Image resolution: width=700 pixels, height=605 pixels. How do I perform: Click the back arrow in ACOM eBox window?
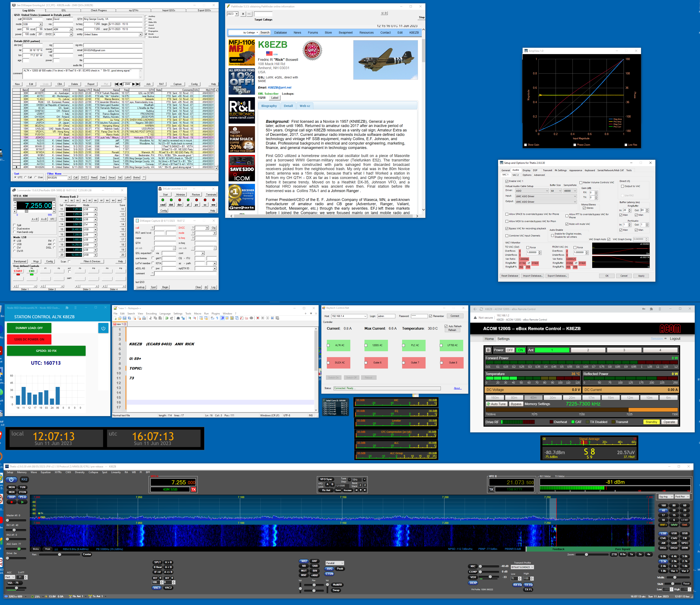[475, 309]
